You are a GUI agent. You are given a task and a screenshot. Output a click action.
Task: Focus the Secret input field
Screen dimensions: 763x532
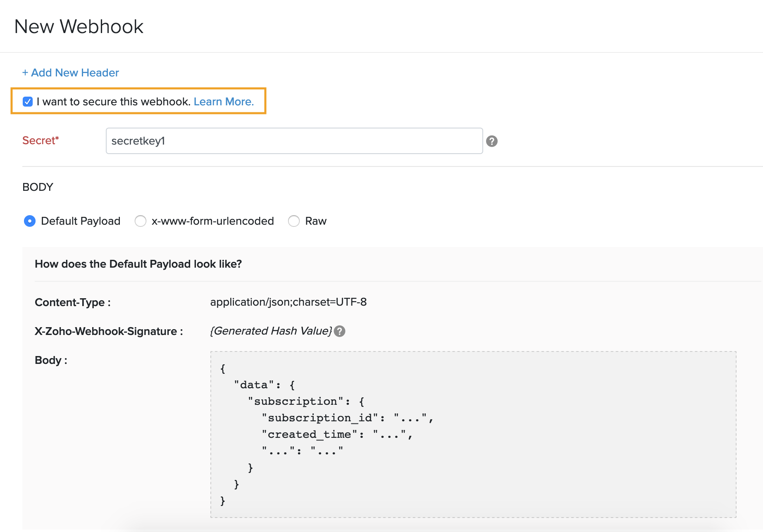click(x=294, y=141)
